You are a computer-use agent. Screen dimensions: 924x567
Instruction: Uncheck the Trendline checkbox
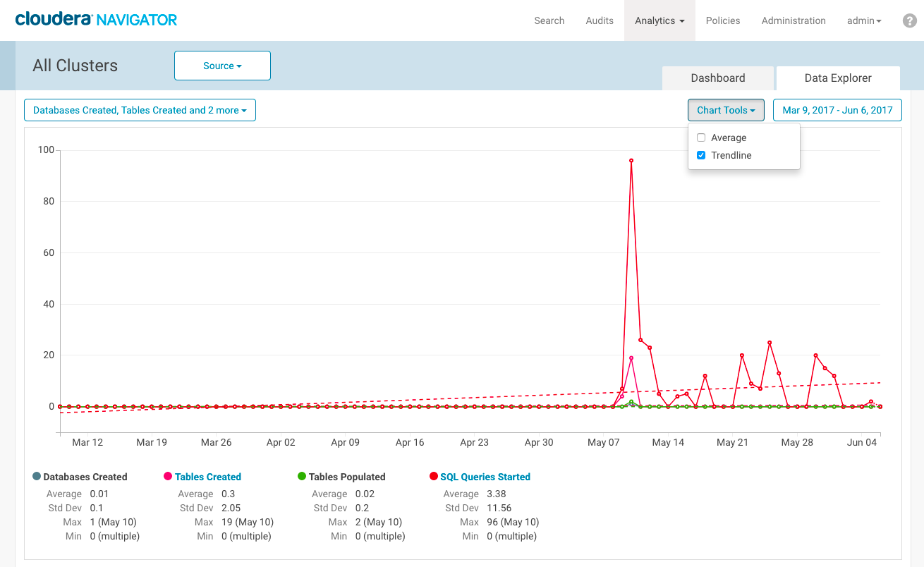701,156
